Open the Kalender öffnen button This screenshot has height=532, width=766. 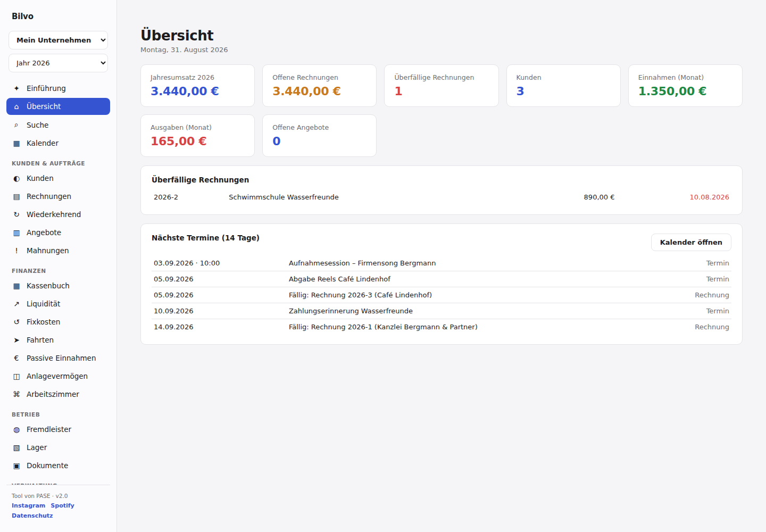(691, 242)
